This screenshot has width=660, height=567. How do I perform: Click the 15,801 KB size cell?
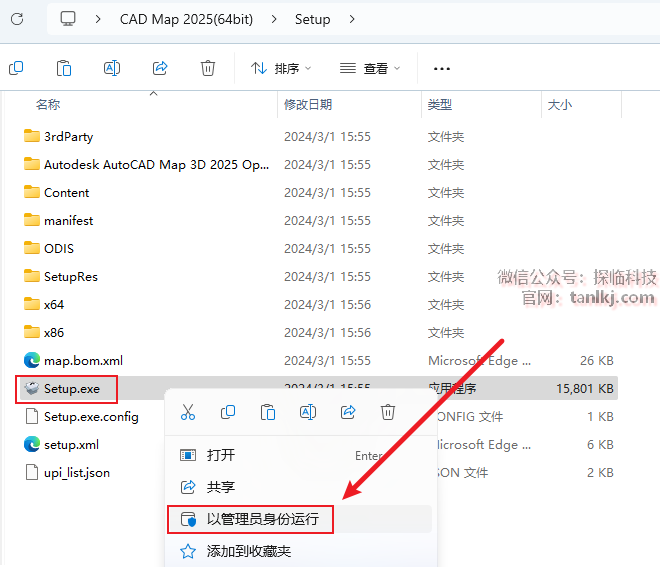click(585, 388)
